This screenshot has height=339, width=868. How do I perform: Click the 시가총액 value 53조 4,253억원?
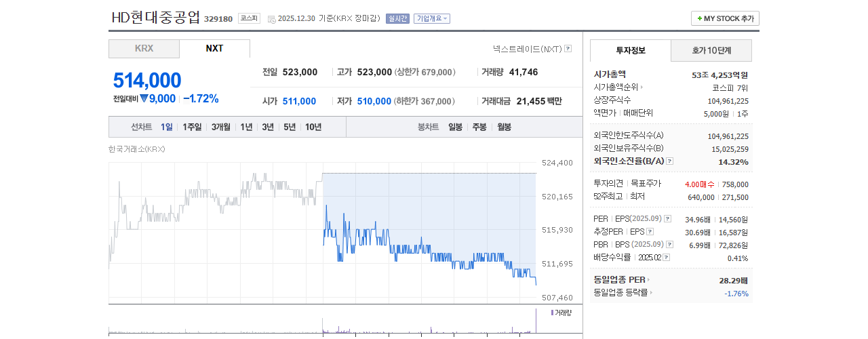[x=720, y=75]
